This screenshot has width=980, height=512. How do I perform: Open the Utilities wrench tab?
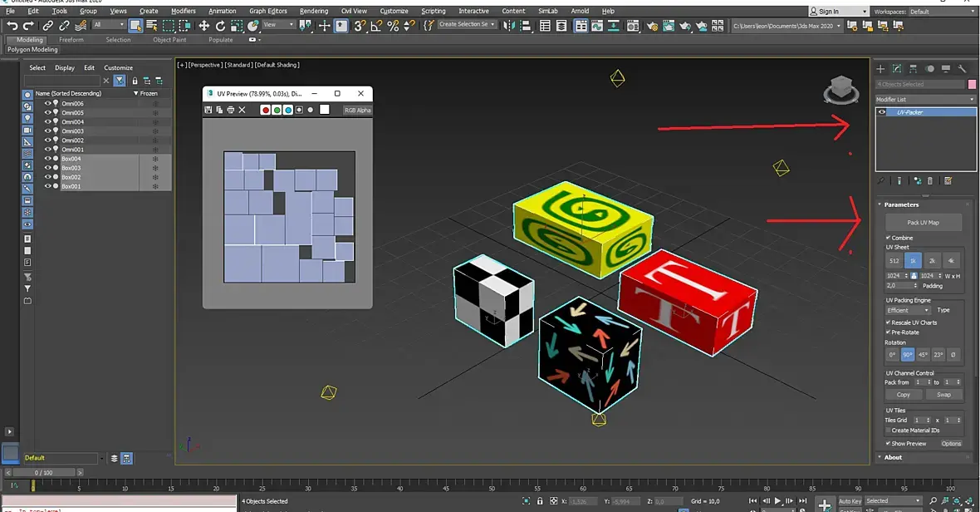(963, 69)
